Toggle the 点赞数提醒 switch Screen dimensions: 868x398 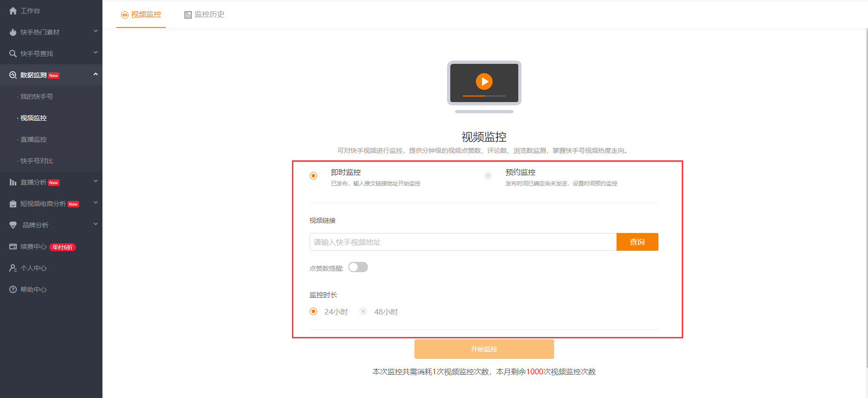358,267
